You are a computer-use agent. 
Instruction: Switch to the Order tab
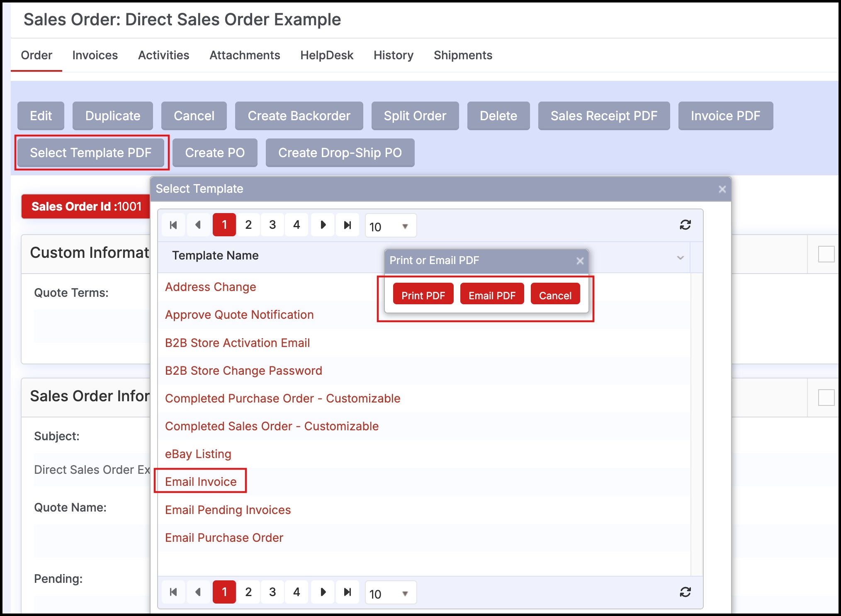(x=36, y=55)
